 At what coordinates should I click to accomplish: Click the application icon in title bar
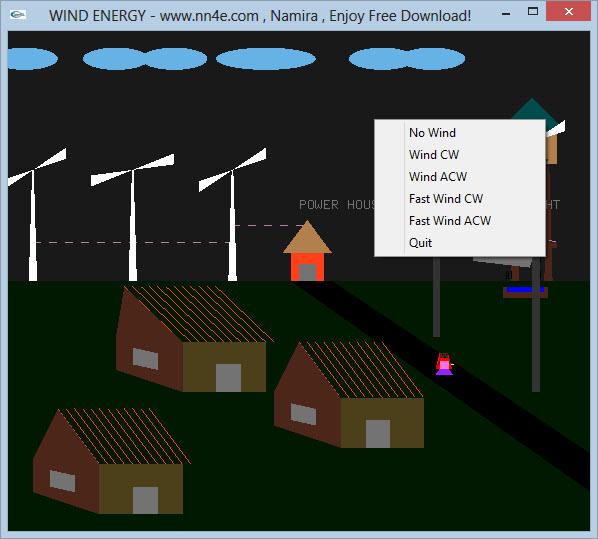pos(18,15)
